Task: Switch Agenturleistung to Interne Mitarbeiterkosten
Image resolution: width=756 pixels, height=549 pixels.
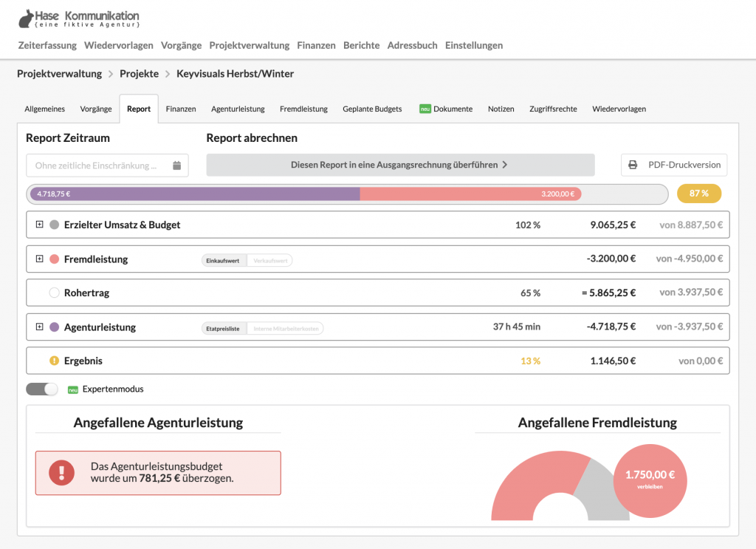Action: pyautogui.click(x=286, y=329)
